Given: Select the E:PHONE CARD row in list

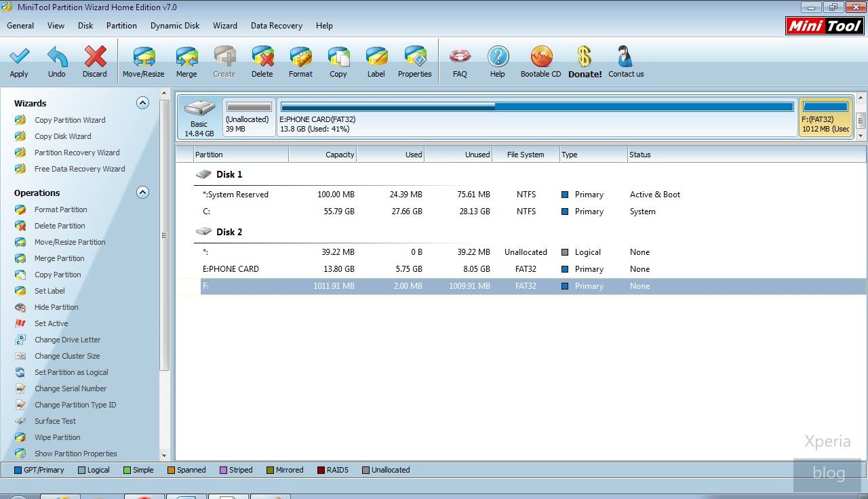Looking at the screenshot, I should point(521,269).
